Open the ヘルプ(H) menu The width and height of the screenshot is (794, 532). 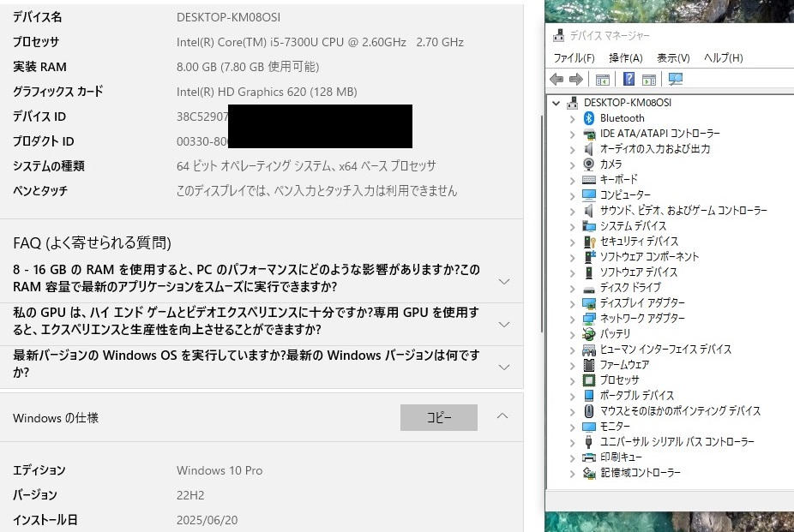(x=723, y=57)
